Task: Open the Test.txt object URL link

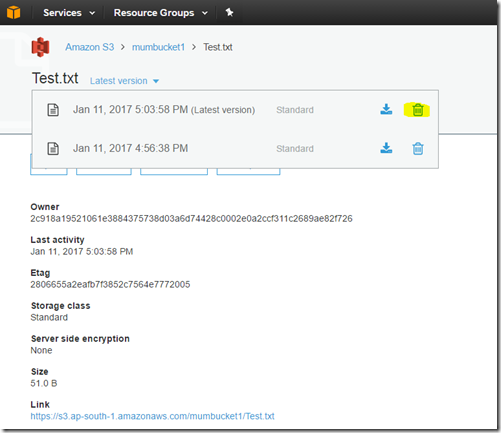Action: pos(152,416)
